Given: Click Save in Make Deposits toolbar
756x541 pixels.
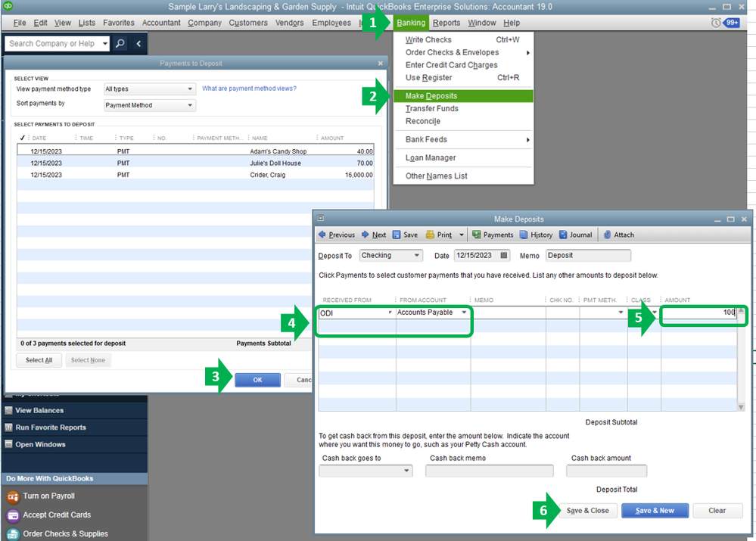Looking at the screenshot, I should 405,235.
